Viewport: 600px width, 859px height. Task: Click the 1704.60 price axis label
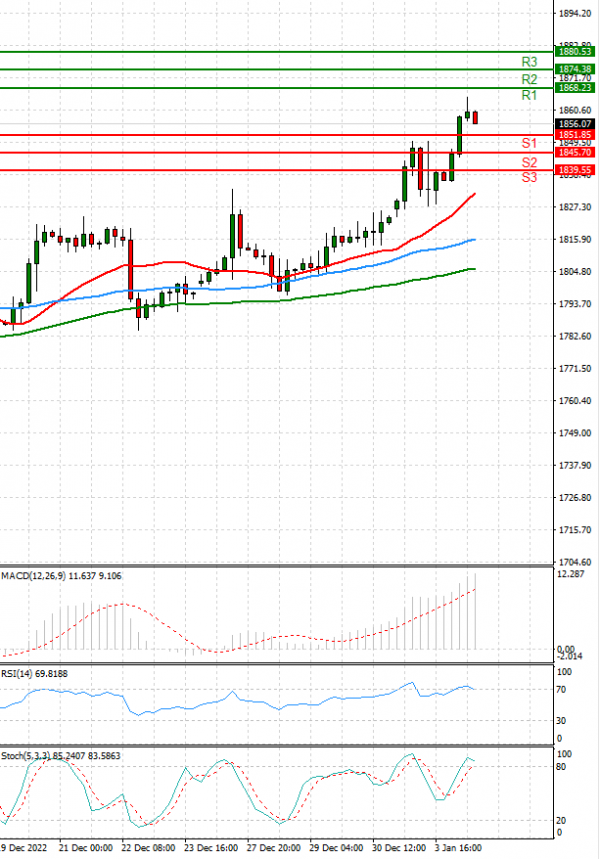[x=575, y=562]
